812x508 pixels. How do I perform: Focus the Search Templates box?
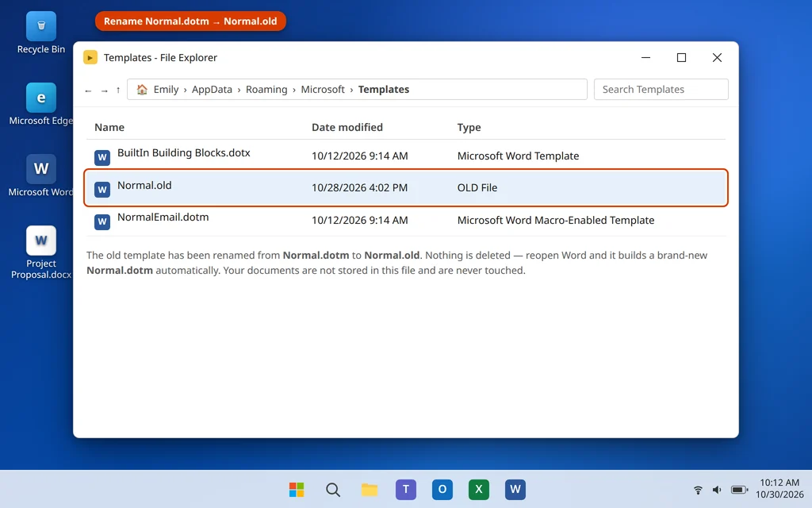tap(661, 89)
